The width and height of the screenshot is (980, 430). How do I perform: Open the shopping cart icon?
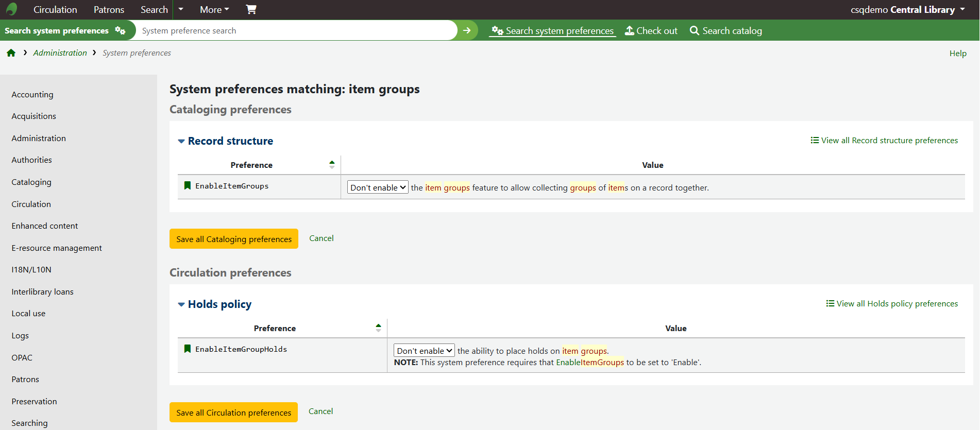pyautogui.click(x=251, y=9)
